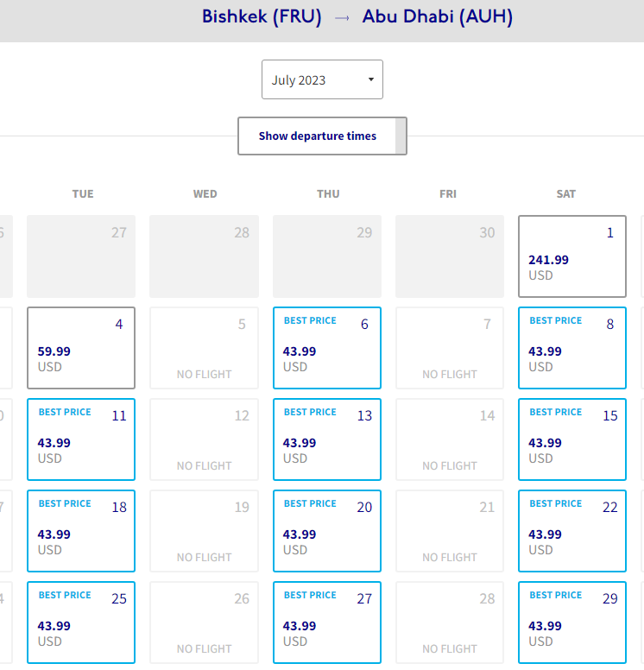The height and width of the screenshot is (670, 644).
Task: Click the route arrow between cities
Action: click(342, 17)
